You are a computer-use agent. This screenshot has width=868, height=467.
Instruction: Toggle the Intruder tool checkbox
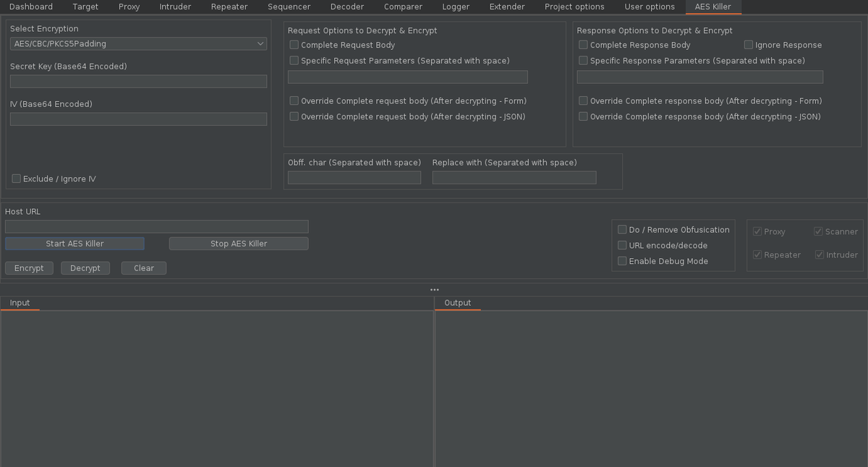tap(819, 254)
